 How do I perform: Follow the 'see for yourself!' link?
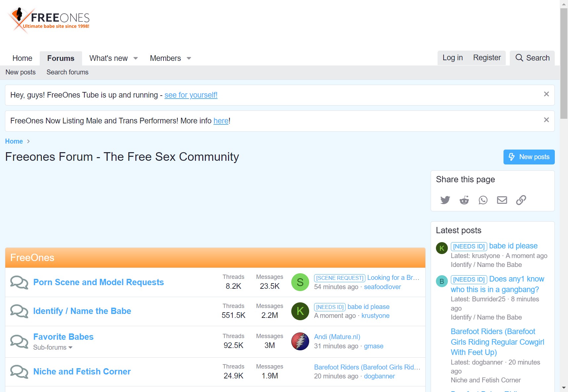[191, 95]
